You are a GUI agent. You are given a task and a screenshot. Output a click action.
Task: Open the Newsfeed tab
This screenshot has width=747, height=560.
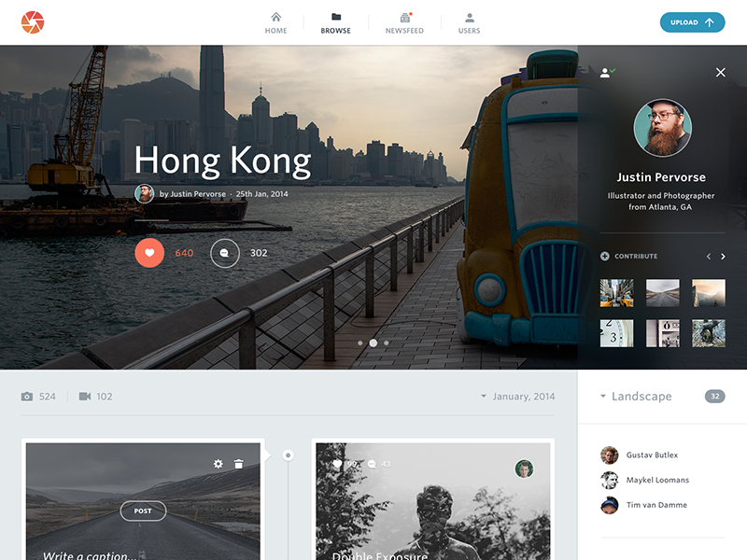tap(404, 23)
